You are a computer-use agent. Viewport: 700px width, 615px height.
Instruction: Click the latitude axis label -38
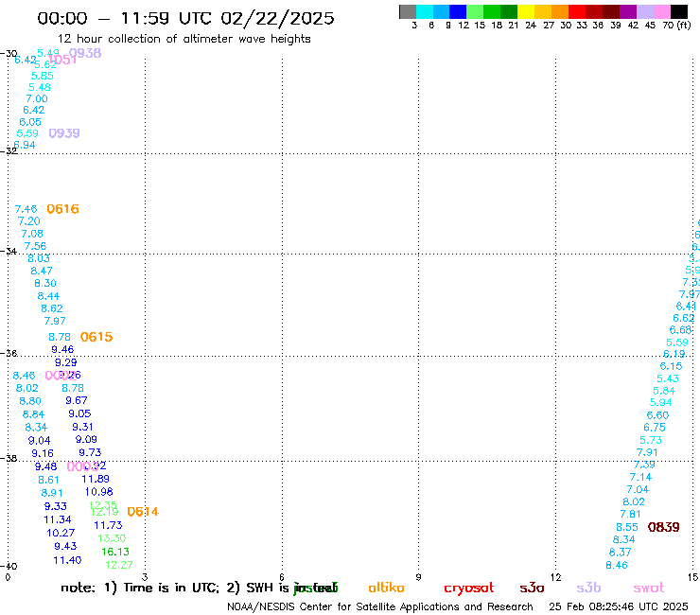click(x=9, y=458)
